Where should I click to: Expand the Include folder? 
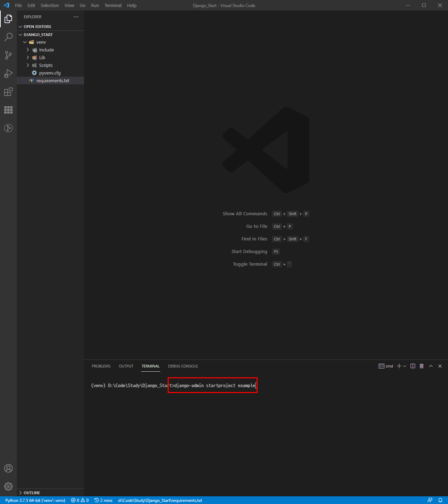coord(50,50)
